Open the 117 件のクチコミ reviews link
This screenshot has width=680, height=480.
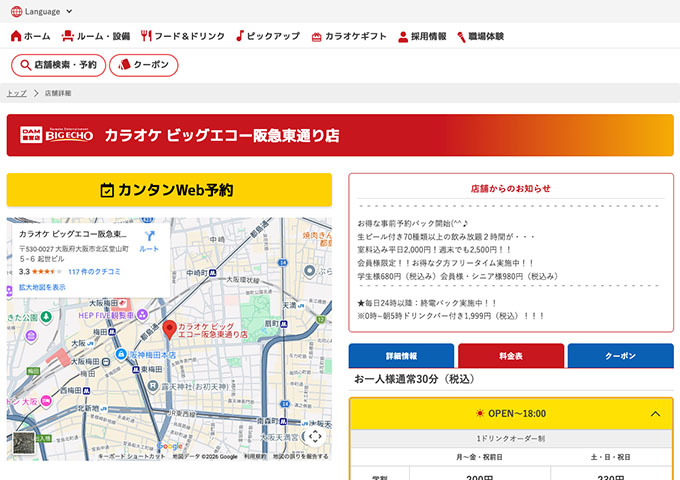(x=94, y=272)
